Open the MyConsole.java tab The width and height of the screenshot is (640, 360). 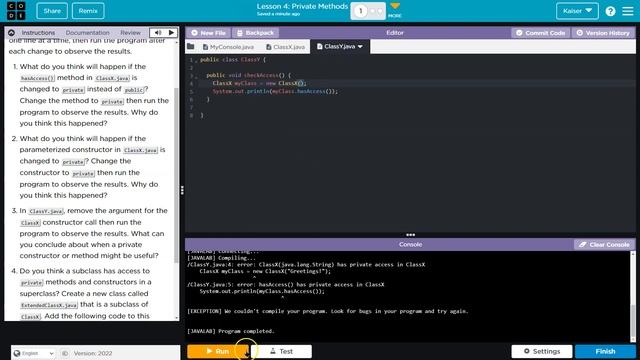pos(228,47)
